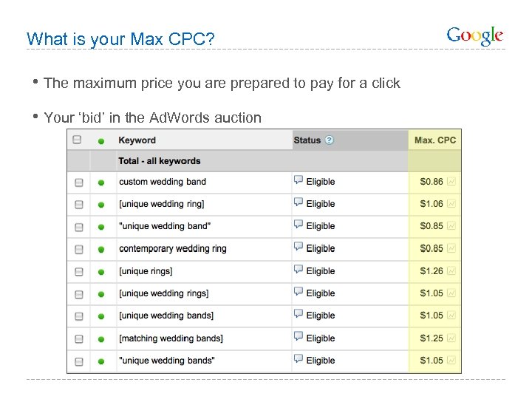Image resolution: width=532 pixels, height=399 pixels.
Task: Open the chart icon beside the $1.25 bid
Action: click(x=451, y=338)
